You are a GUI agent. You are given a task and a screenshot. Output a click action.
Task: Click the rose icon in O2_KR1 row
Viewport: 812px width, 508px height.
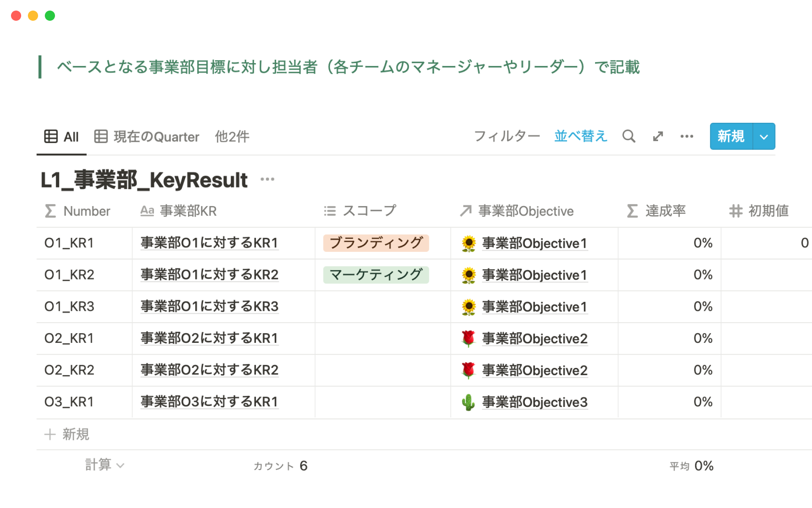tap(469, 339)
